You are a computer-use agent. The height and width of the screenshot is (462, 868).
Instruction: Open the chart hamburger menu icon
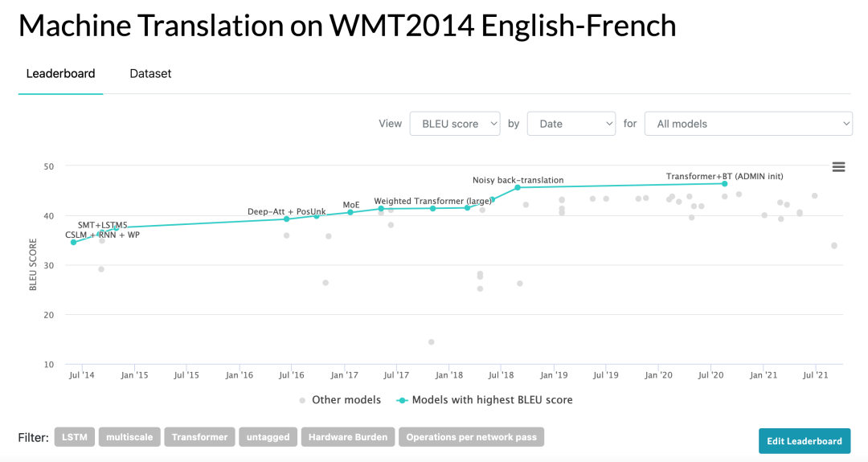click(838, 167)
